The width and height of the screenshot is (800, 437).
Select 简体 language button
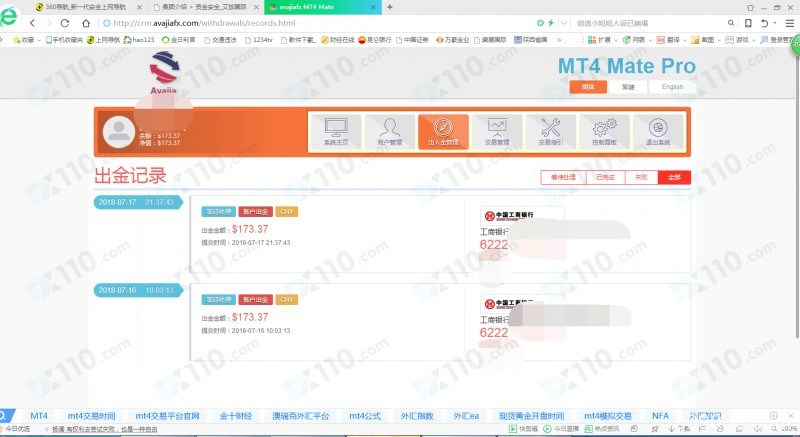coord(588,87)
